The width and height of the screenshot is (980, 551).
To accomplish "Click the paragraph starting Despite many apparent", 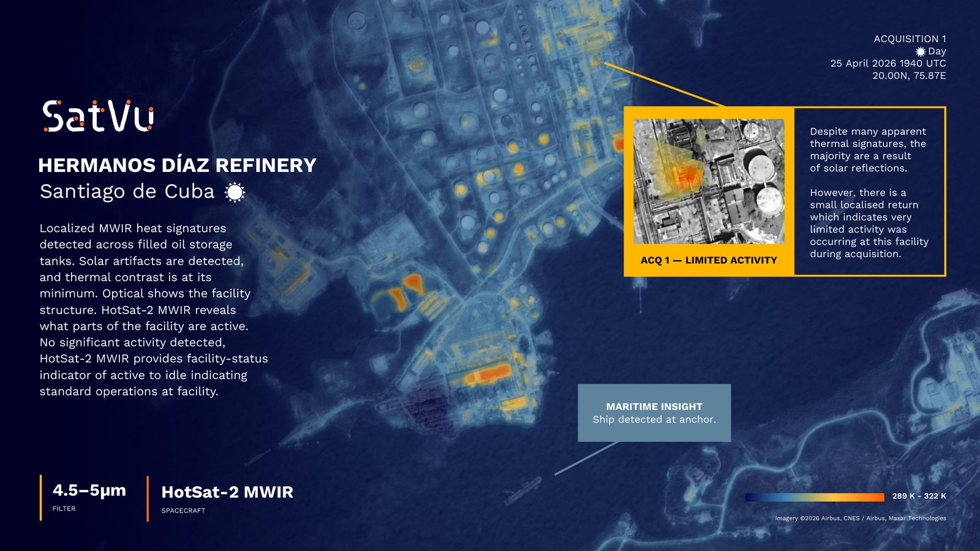I will [868, 149].
